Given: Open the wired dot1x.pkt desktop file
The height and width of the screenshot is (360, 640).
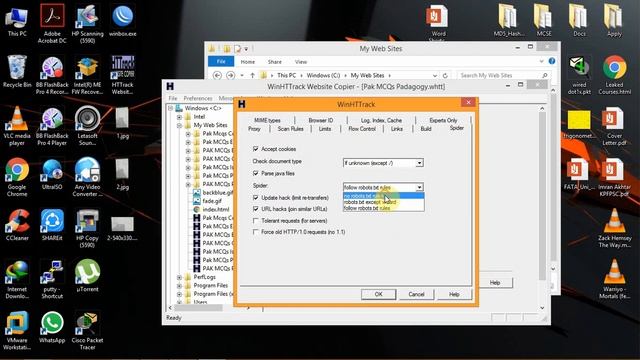Looking at the screenshot, I should click(x=579, y=75).
